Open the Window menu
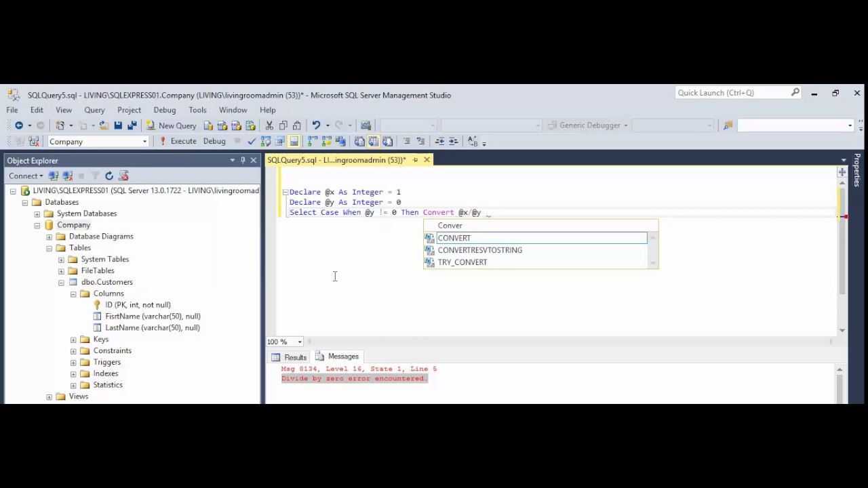868x488 pixels. 233,110
